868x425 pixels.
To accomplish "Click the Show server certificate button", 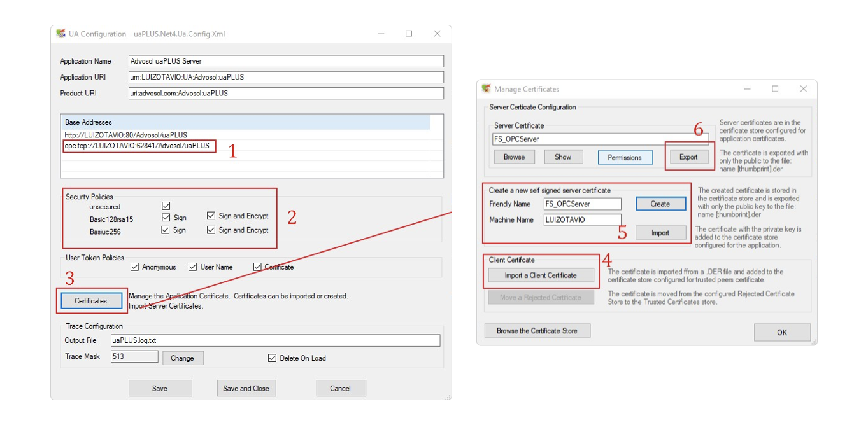I will click(564, 157).
